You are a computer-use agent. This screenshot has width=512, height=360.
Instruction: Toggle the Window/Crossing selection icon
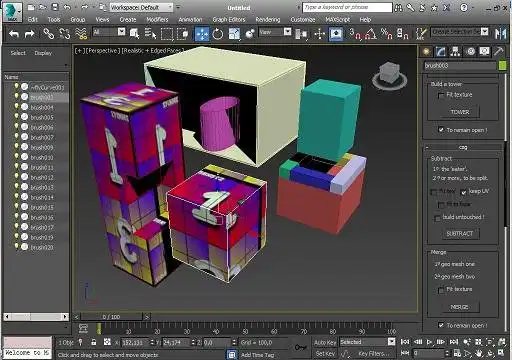coord(183,34)
